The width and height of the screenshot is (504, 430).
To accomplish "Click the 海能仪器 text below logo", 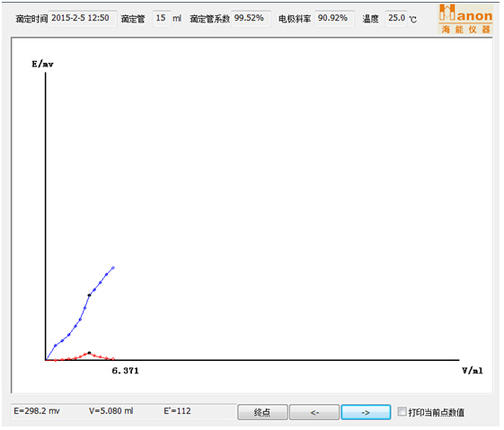I will click(x=465, y=30).
